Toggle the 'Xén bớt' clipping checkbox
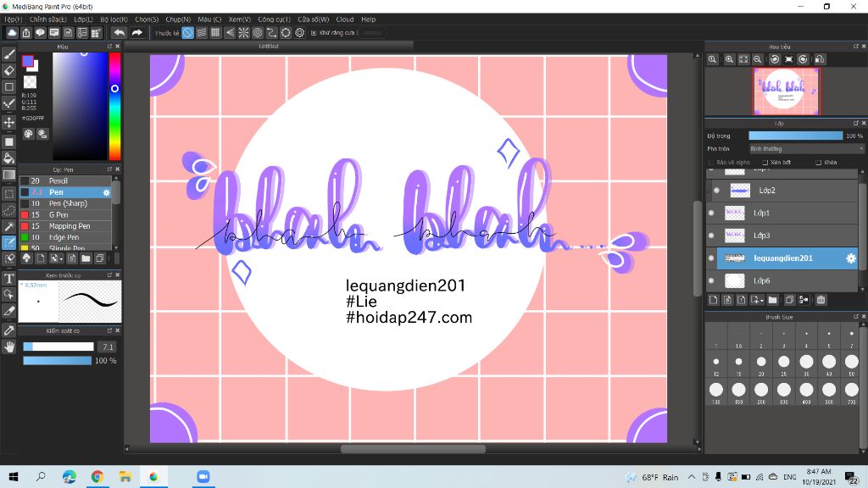Image resolution: width=868 pixels, height=488 pixels. click(x=765, y=163)
